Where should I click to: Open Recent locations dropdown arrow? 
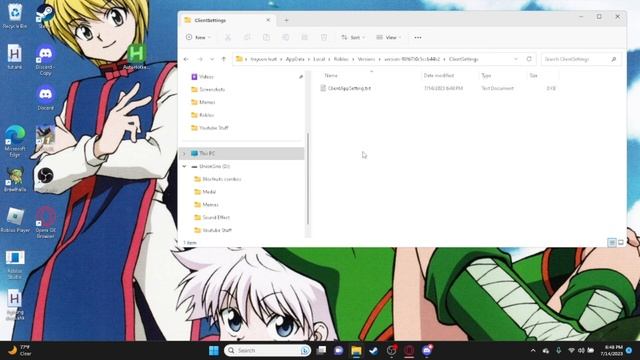click(x=212, y=59)
